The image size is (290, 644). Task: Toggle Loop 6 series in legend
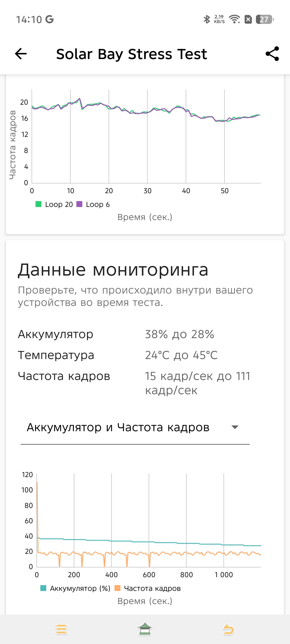[x=93, y=204]
